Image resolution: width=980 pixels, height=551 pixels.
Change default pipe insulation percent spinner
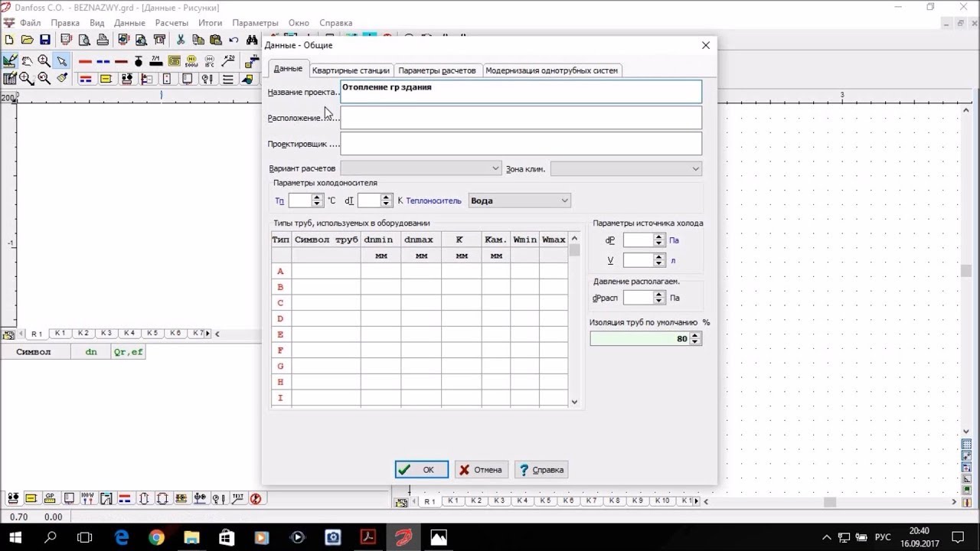click(695, 338)
